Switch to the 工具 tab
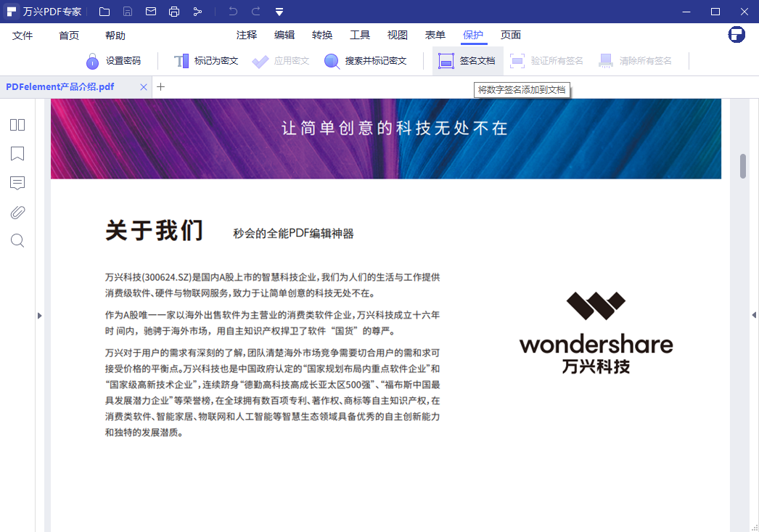This screenshot has height=532, width=759. coord(360,35)
